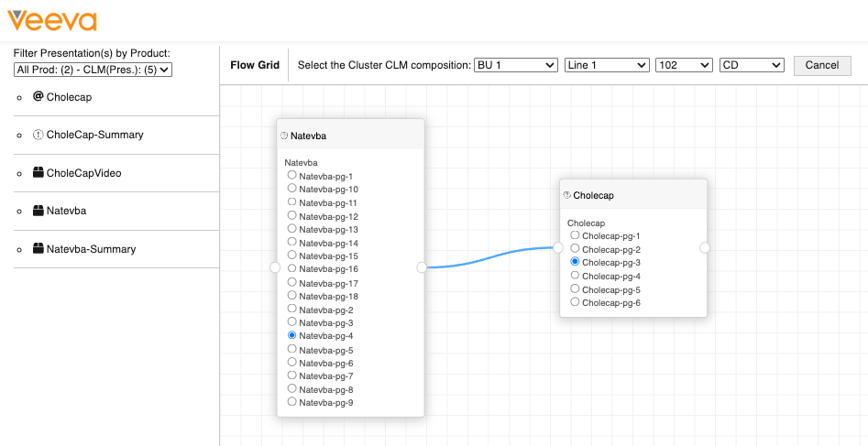Image resolution: width=868 pixels, height=446 pixels.
Task: Expand the Line 1 dropdown
Action: pos(607,65)
